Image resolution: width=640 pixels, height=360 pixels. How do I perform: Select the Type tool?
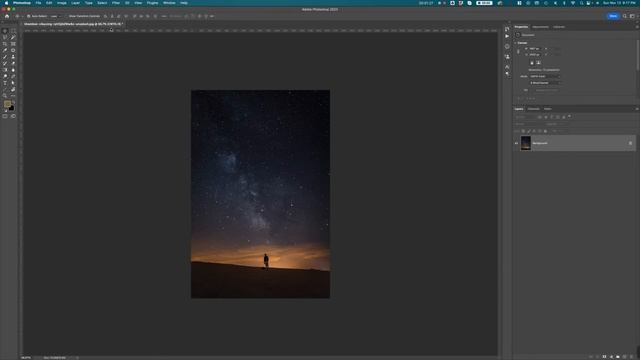click(5, 83)
